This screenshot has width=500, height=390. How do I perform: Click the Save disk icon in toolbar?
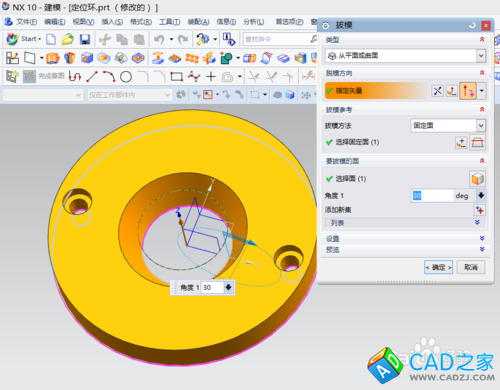pos(85,39)
